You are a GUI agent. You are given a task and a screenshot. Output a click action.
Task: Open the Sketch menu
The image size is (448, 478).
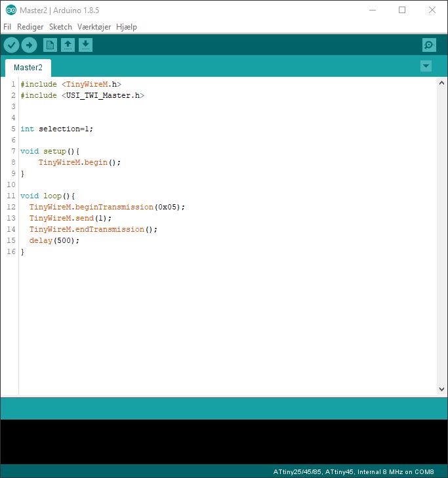click(x=60, y=27)
